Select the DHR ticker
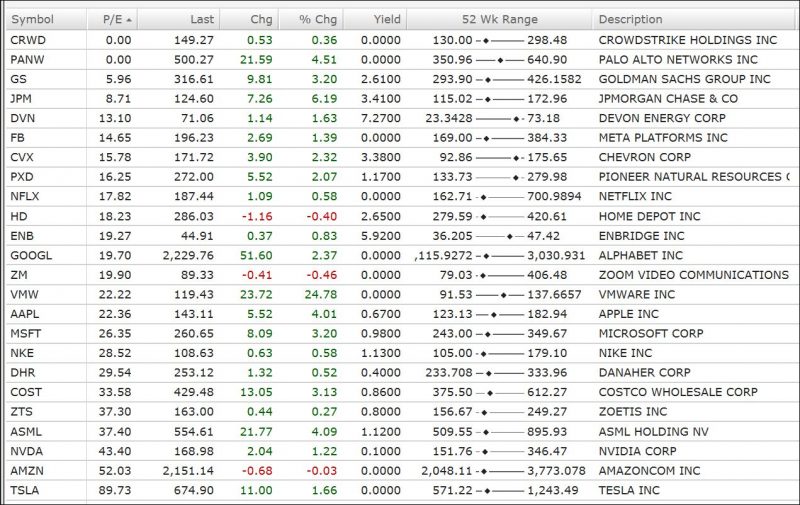Viewport: 800px width, 505px height. point(23,372)
